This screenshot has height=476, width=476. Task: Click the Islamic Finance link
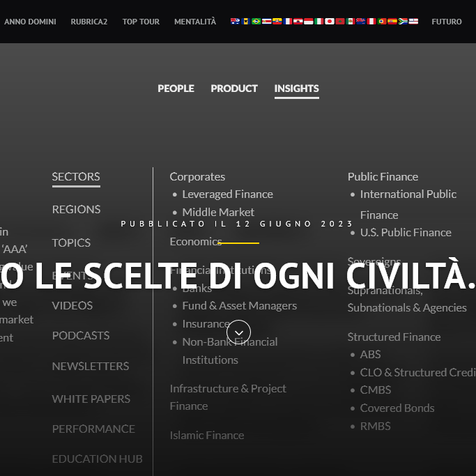(206, 435)
